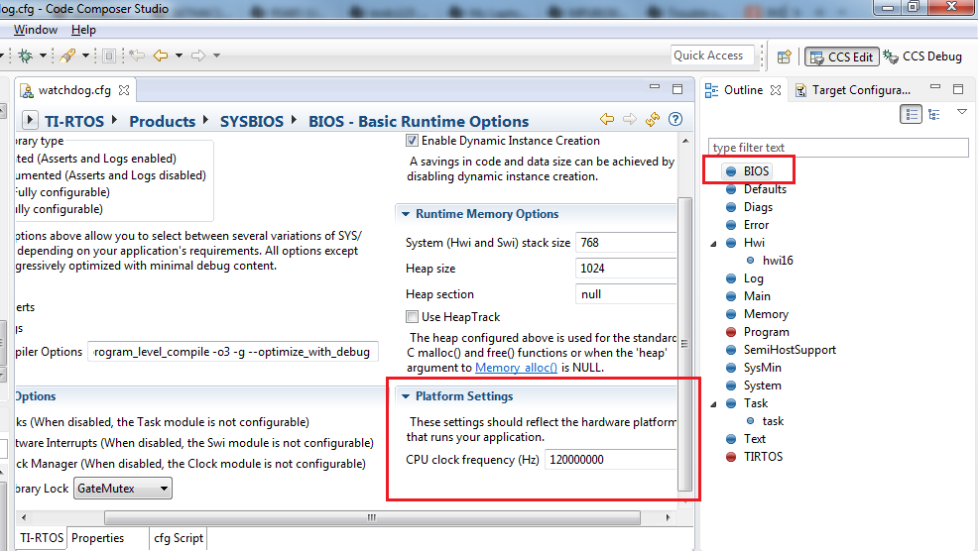Close the Outline view
Screen dimensions: 980x551
tap(776, 90)
